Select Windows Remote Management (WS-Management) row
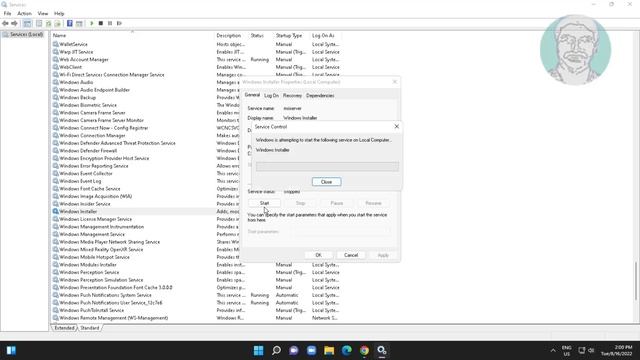Image resolution: width=640 pixels, height=360 pixels. pyautogui.click(x=113, y=318)
